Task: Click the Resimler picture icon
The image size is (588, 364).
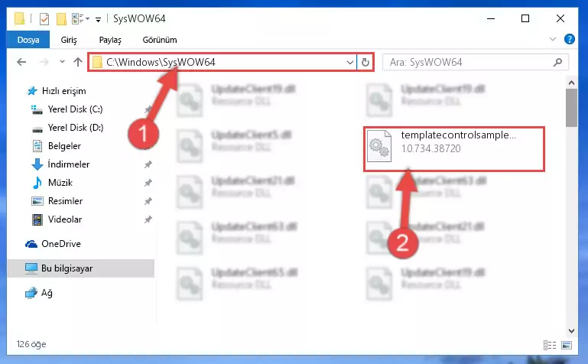Action: click(37, 201)
